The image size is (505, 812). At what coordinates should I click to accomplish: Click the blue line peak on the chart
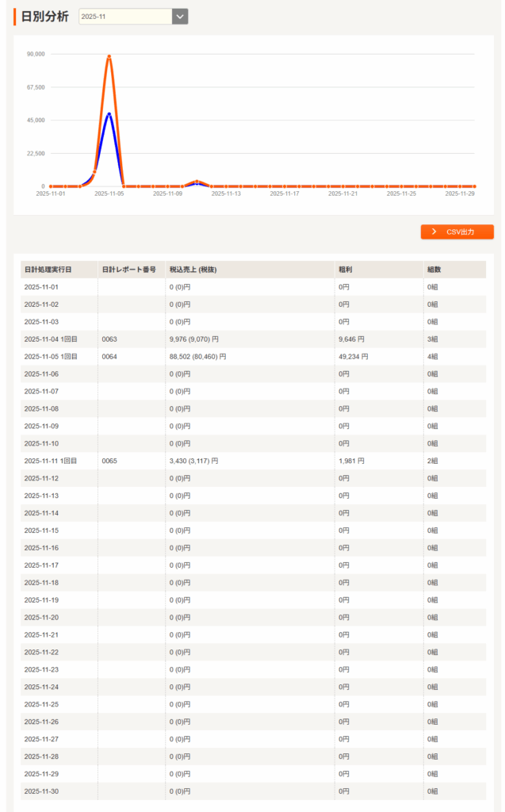(x=109, y=114)
